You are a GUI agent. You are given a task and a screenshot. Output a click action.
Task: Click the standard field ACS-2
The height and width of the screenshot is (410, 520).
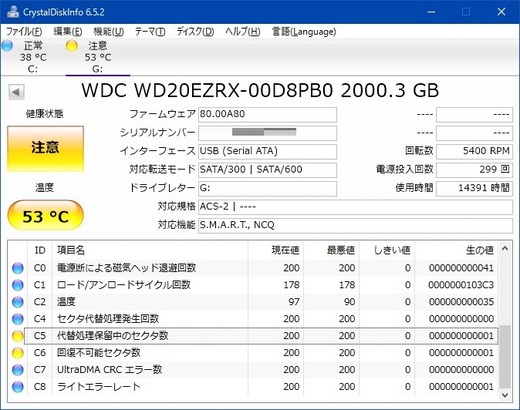click(x=355, y=207)
